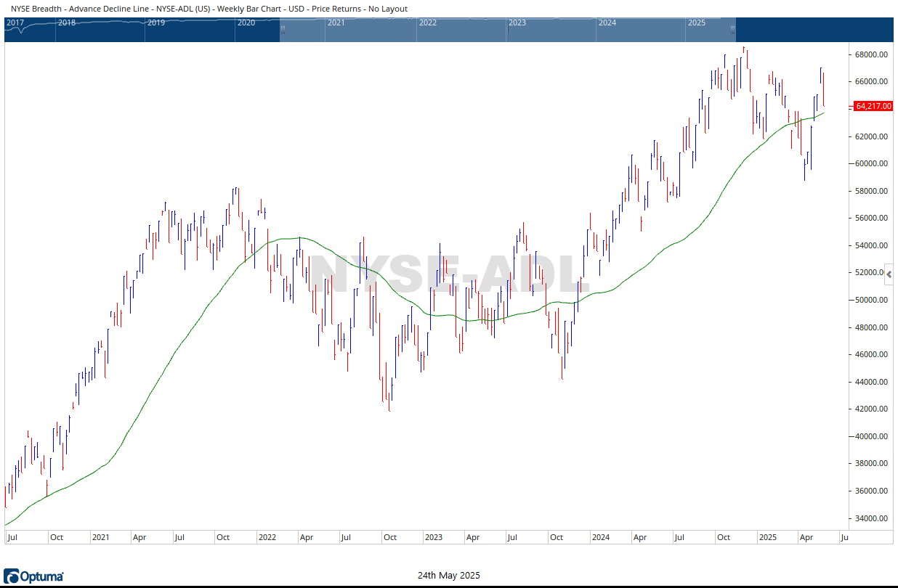Click the right handle of the range selector
The width and height of the screenshot is (898, 588).
click(x=732, y=30)
